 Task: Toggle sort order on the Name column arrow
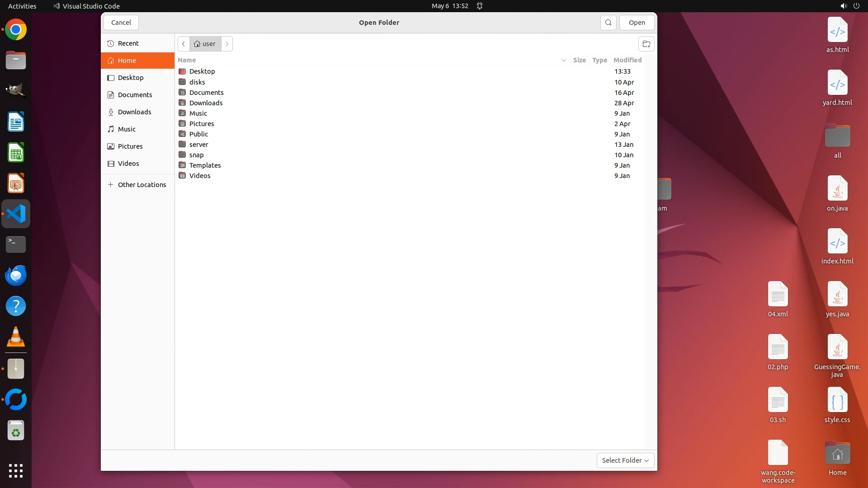[x=563, y=60]
